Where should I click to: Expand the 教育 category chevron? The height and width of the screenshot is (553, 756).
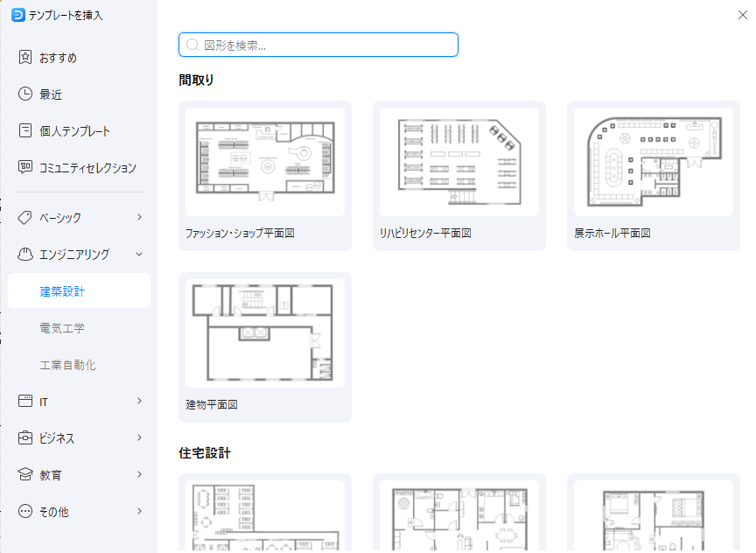coord(139,474)
